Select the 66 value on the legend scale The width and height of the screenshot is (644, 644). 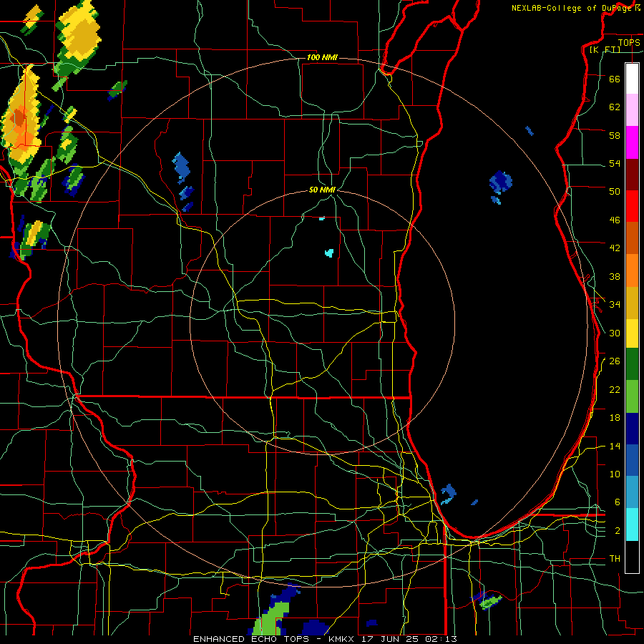click(615, 79)
